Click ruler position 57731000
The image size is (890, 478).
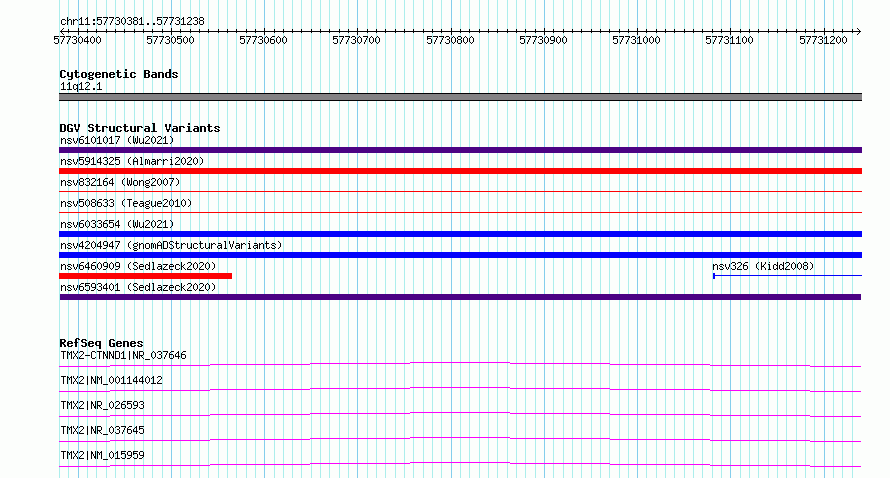pyautogui.click(x=636, y=40)
